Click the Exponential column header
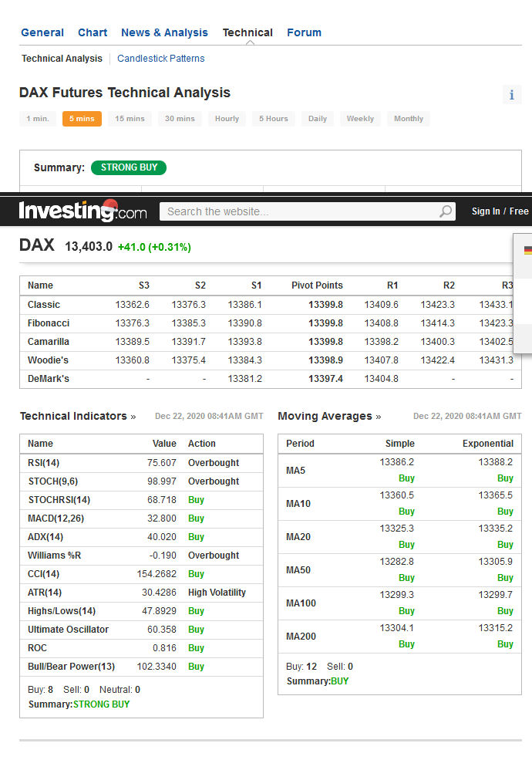The width and height of the screenshot is (532, 760). (488, 444)
